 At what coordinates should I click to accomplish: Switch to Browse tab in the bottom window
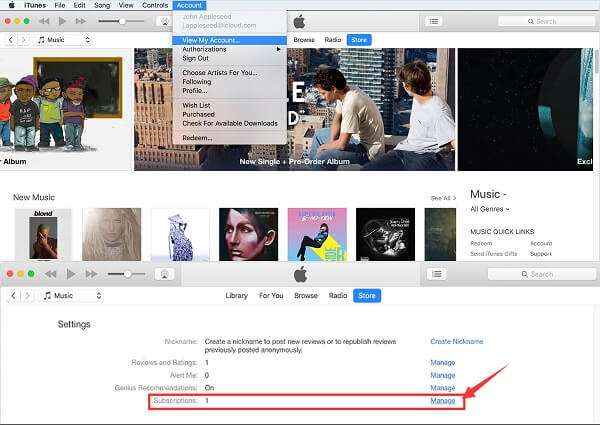306,296
